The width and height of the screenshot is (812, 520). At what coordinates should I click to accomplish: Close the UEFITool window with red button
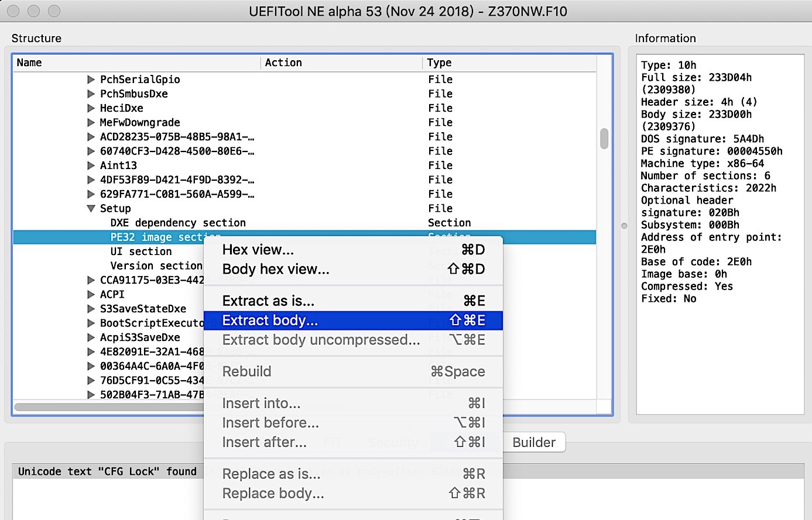13,11
